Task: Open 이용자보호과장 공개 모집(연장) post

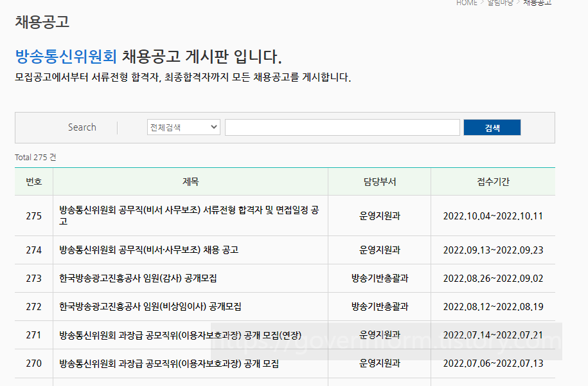Action: pyautogui.click(x=181, y=335)
